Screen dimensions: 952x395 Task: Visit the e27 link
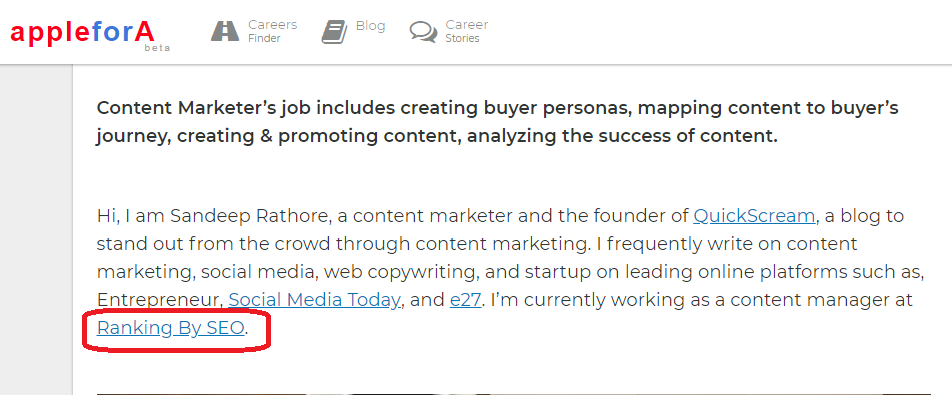(465, 300)
